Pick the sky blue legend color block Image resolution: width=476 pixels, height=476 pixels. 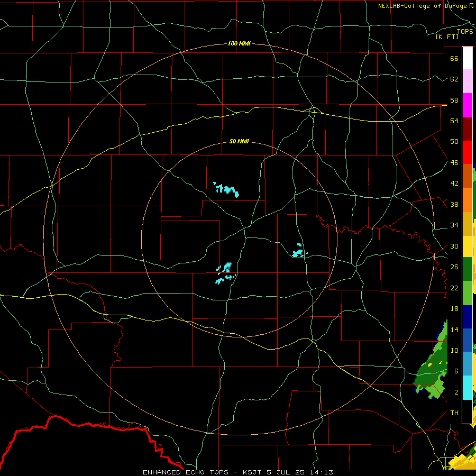coord(467,364)
